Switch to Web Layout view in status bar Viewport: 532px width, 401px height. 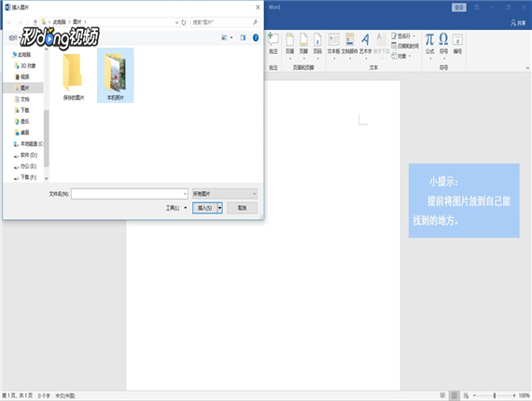[466, 395]
